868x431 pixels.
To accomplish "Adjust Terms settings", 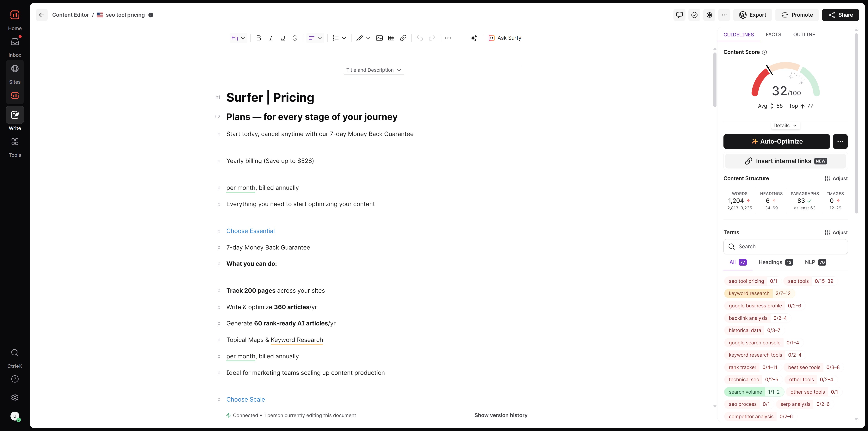I will pos(836,232).
